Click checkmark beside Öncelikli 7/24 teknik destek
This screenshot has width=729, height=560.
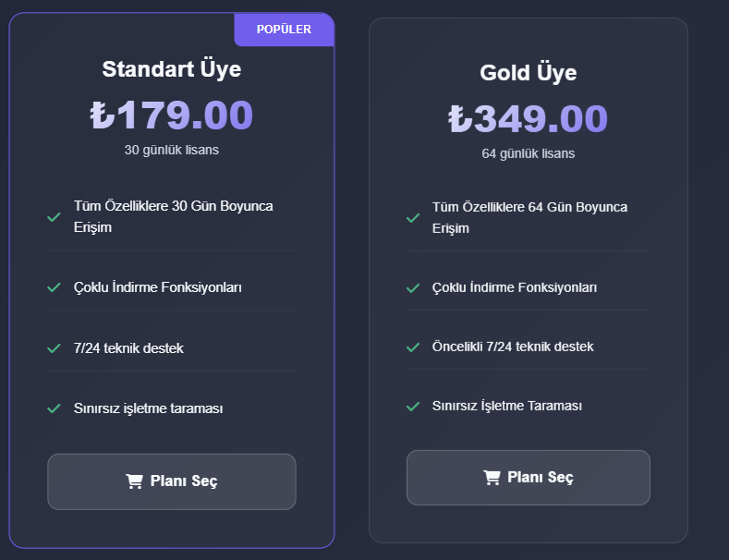413,347
